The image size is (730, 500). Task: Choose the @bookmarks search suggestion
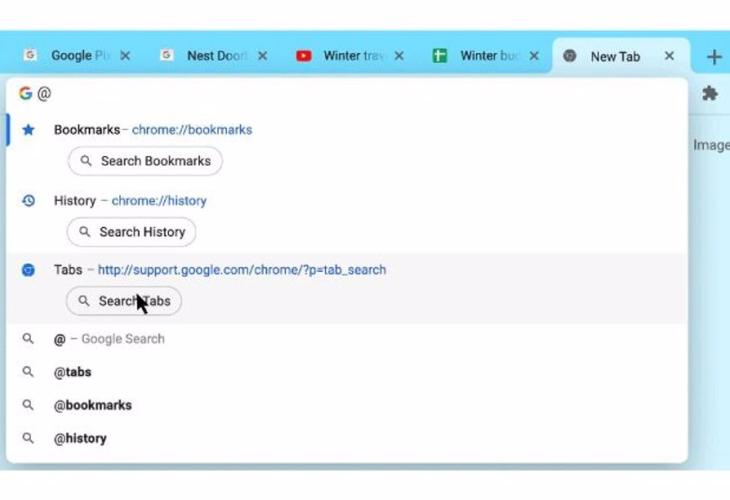click(x=93, y=405)
